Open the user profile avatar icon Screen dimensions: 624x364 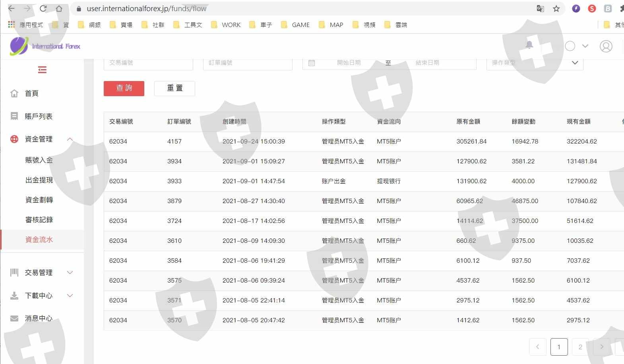[x=606, y=46]
